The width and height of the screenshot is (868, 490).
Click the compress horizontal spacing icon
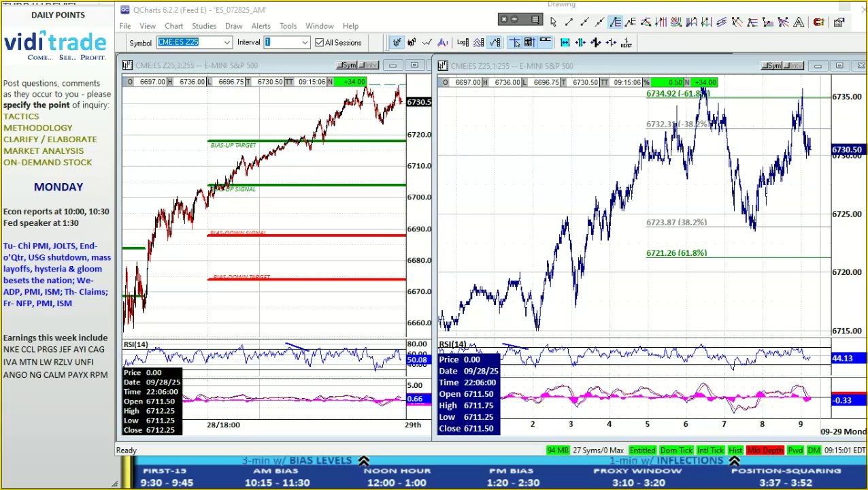[x=580, y=42]
